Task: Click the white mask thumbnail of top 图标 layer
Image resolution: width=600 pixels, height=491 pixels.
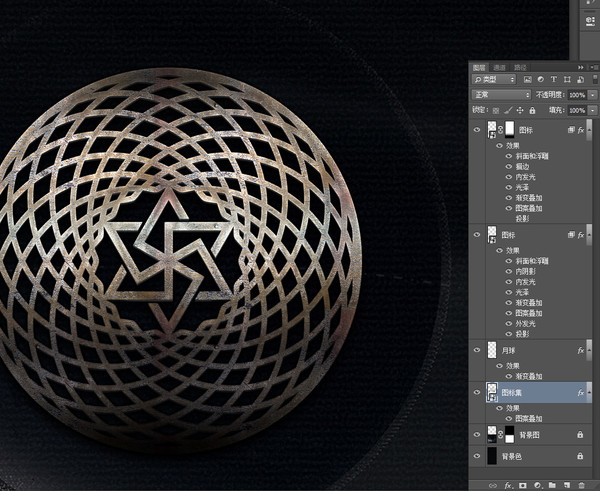Action: [x=510, y=130]
